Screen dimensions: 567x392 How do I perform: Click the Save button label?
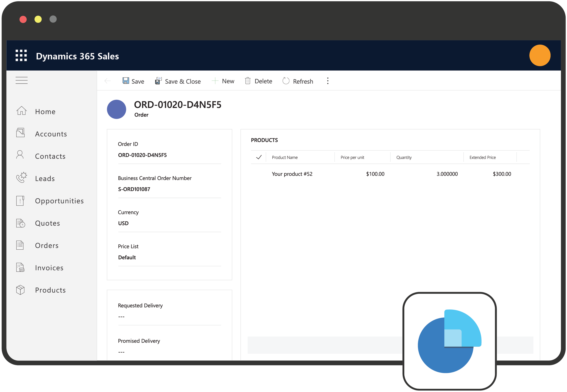[138, 81]
